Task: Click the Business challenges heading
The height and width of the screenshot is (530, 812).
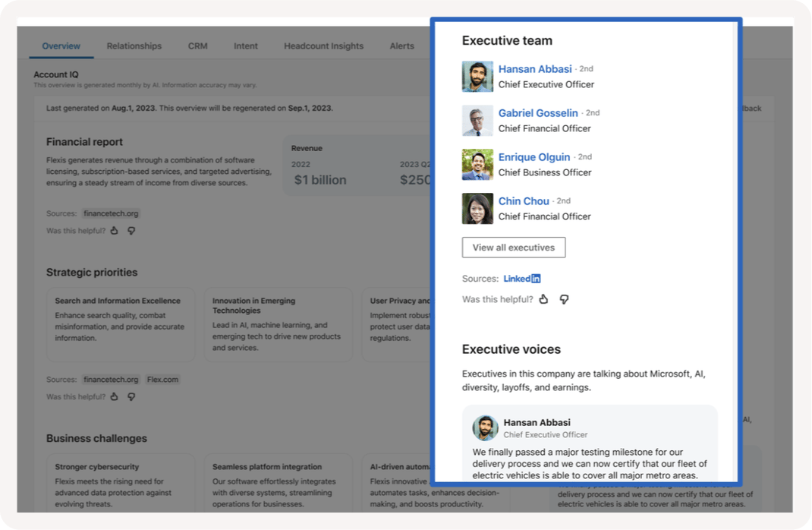Action: pos(96,438)
